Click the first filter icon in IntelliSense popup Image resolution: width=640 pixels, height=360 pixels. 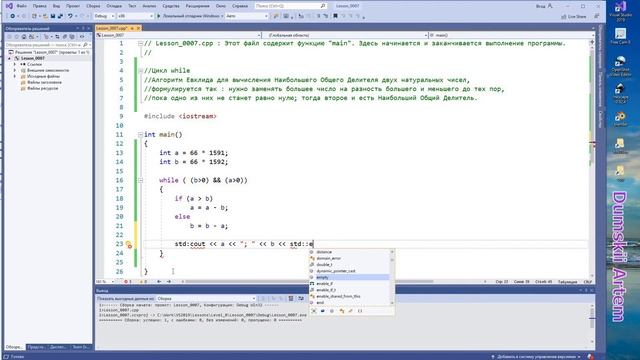pyautogui.click(x=313, y=311)
